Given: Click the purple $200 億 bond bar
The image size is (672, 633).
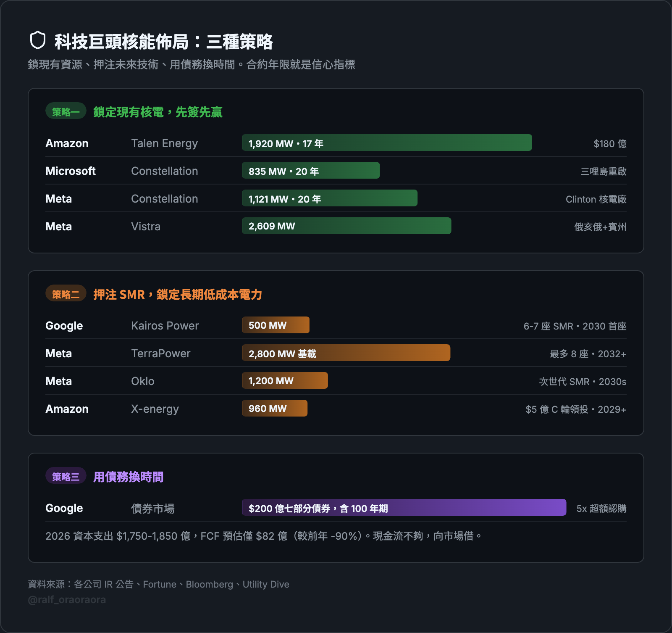Looking at the screenshot, I should point(404,508).
